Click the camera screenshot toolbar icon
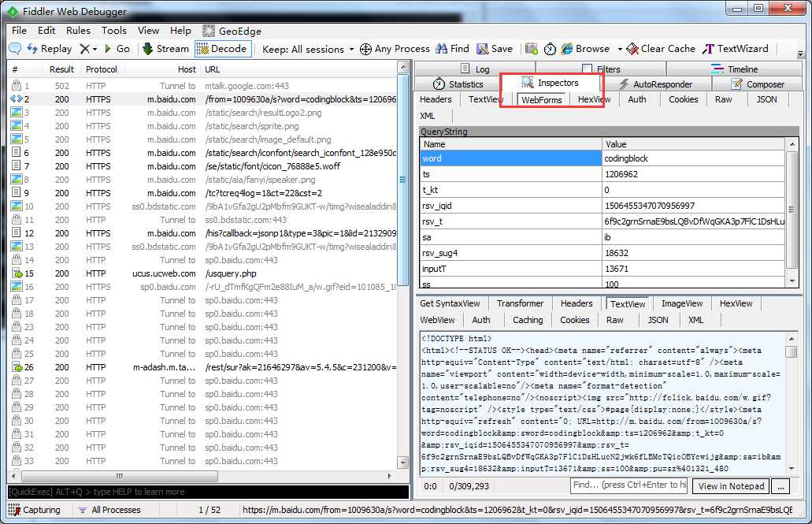This screenshot has height=524, width=812. pos(532,49)
